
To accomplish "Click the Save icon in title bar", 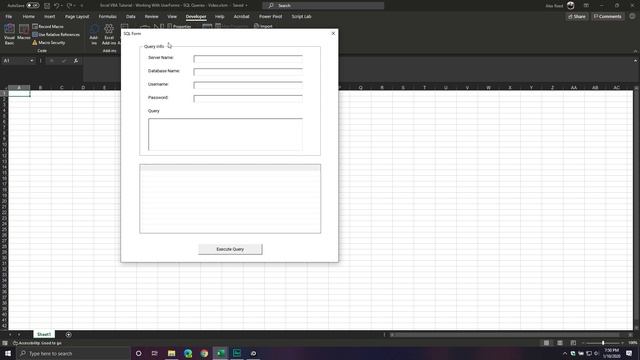I will tap(47, 5).
